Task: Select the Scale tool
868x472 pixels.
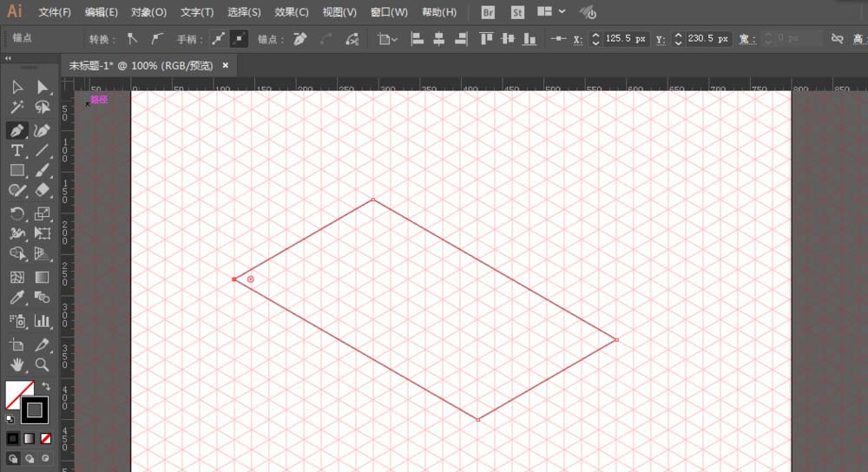Action: coord(42,213)
